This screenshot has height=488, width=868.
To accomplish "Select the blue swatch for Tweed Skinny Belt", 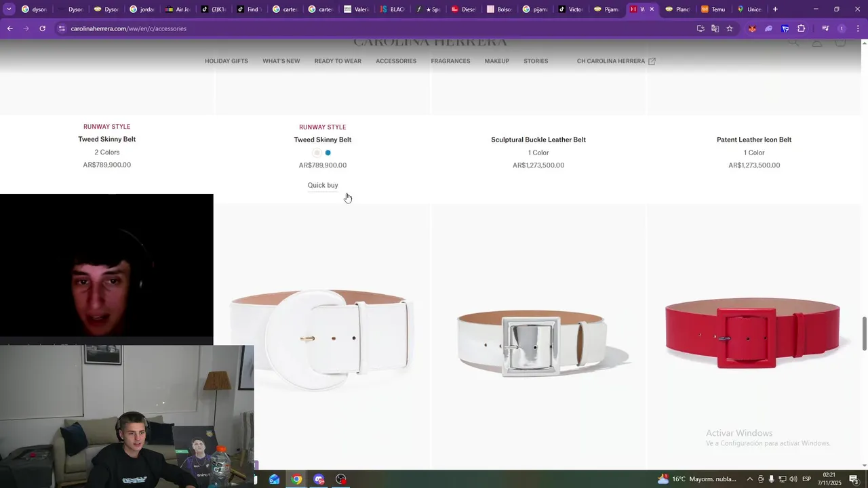I will [x=328, y=152].
